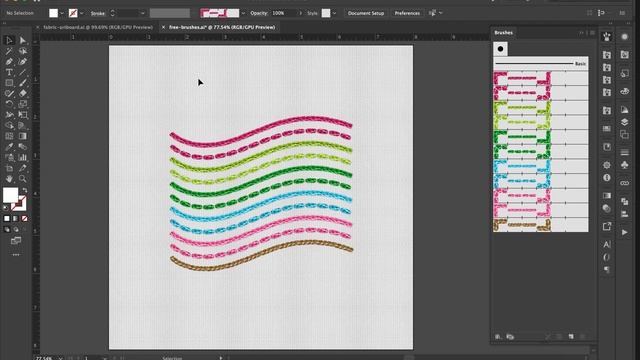This screenshot has height=360, width=640.
Task: Open graphic Style dropdown arrow
Action: tap(334, 13)
